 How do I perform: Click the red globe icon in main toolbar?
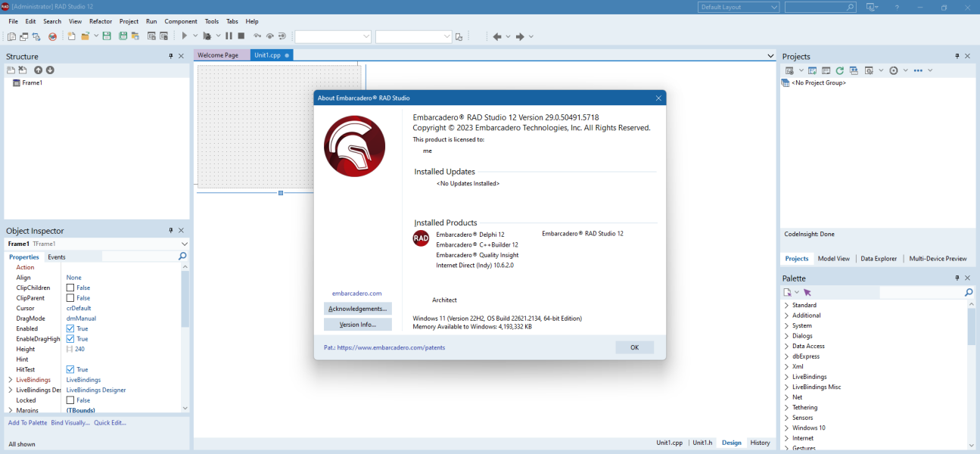click(x=53, y=36)
